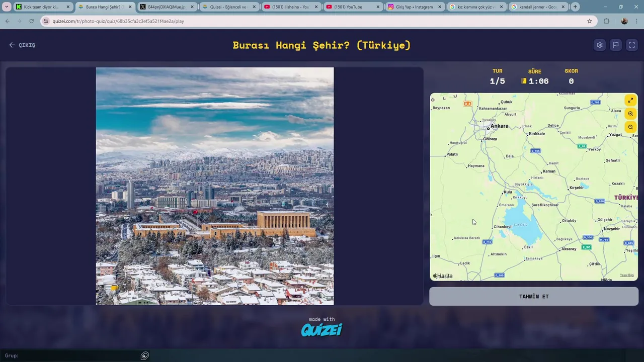
Task: Select Ankara on the map
Action: [499, 126]
